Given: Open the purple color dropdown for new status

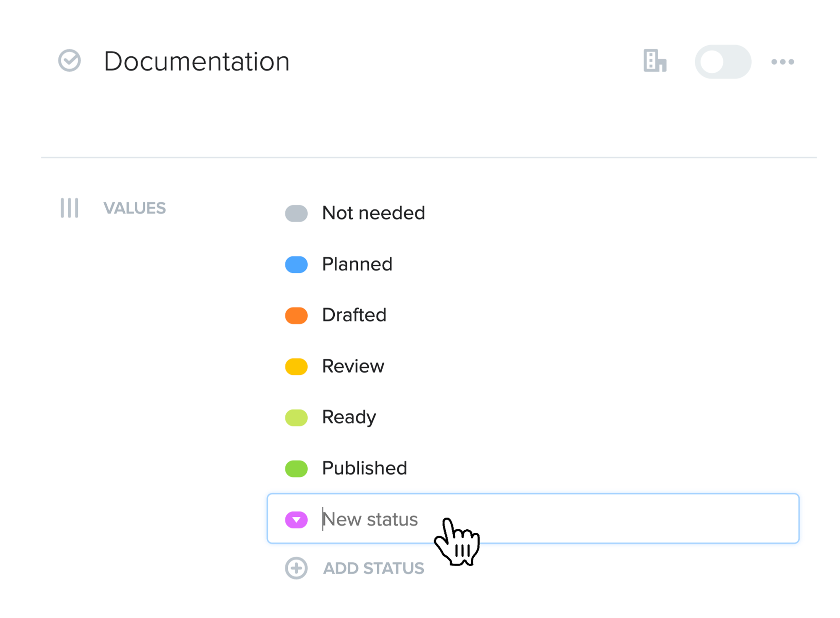Looking at the screenshot, I should click(x=296, y=520).
